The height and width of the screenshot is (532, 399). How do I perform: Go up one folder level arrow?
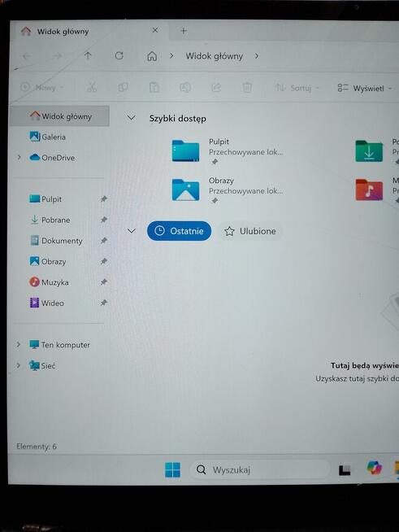[88, 55]
